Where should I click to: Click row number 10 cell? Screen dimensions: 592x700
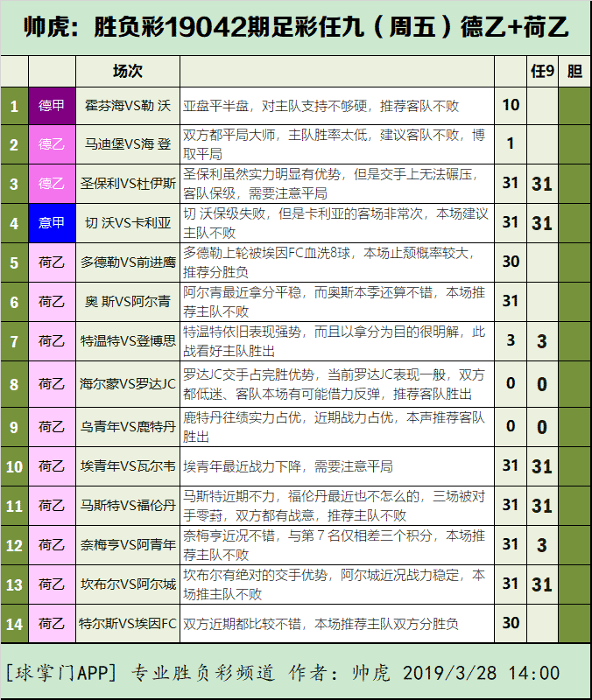pyautogui.click(x=14, y=466)
